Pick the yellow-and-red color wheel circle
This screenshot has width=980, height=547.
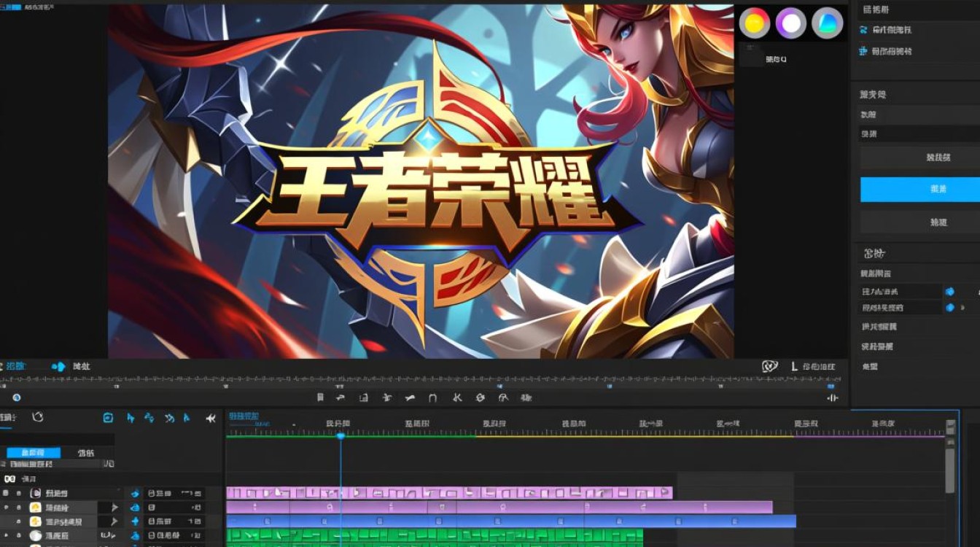[755, 23]
